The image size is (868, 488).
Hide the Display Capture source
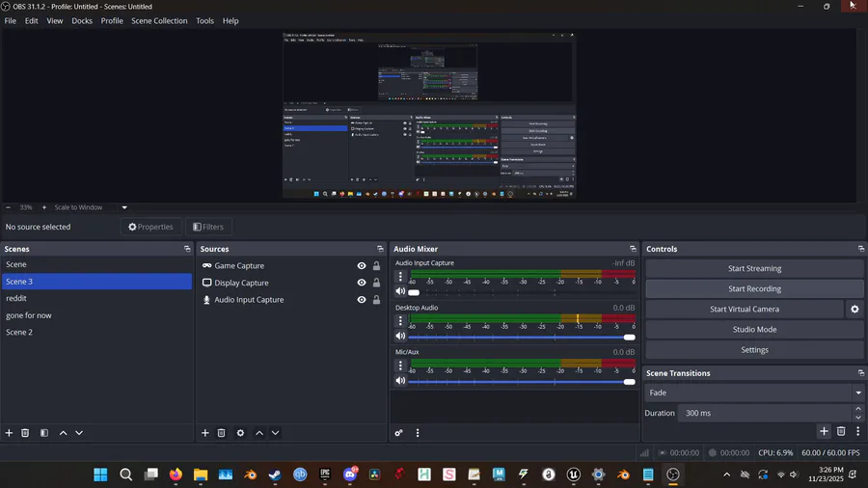(x=362, y=283)
